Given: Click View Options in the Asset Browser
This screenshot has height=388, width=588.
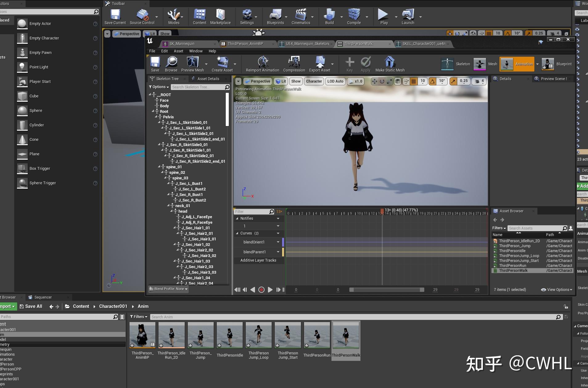Looking at the screenshot, I should coord(557,290).
